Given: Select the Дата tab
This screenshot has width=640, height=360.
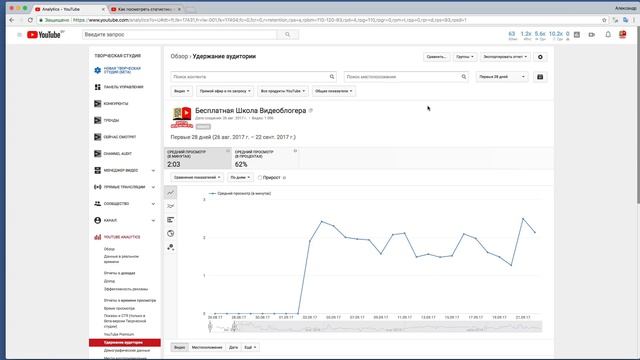Looking at the screenshot, I should tap(233, 347).
